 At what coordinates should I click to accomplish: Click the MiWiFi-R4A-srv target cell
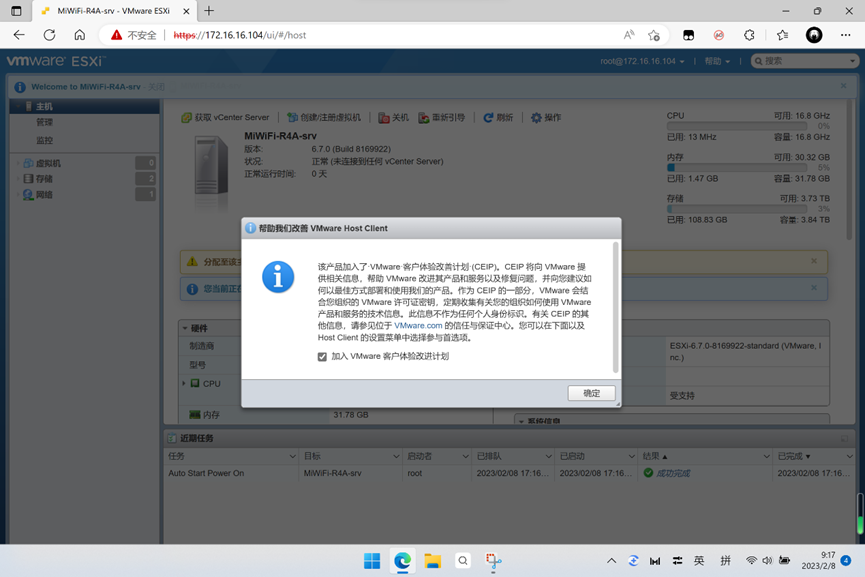pos(333,473)
